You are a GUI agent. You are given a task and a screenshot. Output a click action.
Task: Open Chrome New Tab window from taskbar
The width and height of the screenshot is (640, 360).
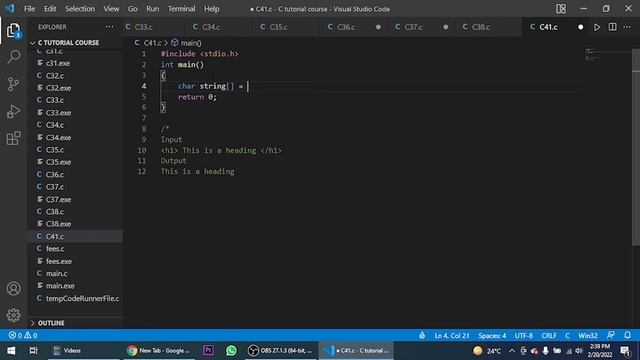point(158,351)
